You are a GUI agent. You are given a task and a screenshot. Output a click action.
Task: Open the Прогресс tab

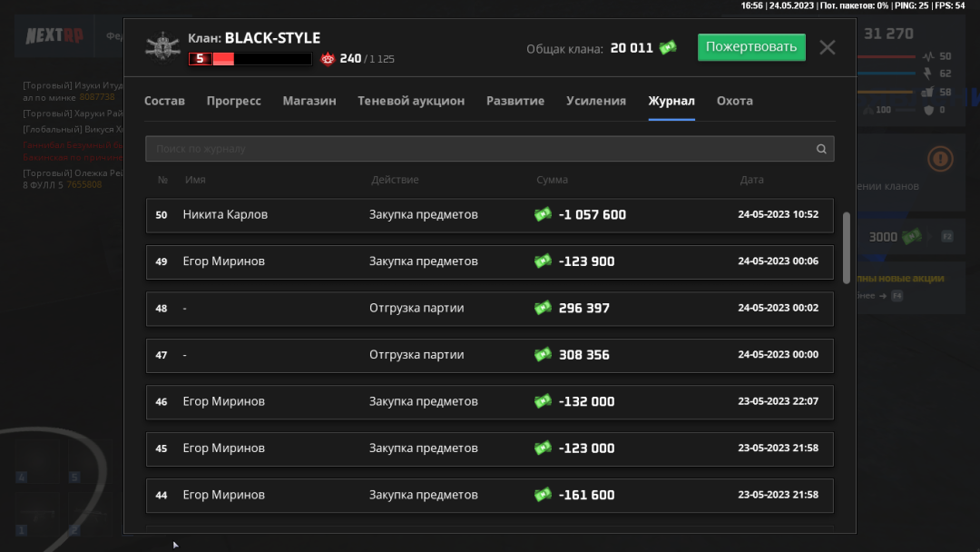click(233, 101)
